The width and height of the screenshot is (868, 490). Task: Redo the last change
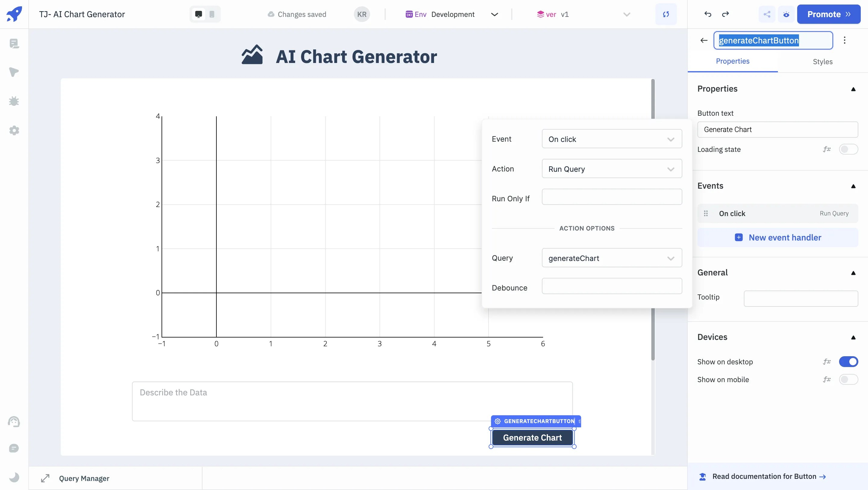click(726, 14)
